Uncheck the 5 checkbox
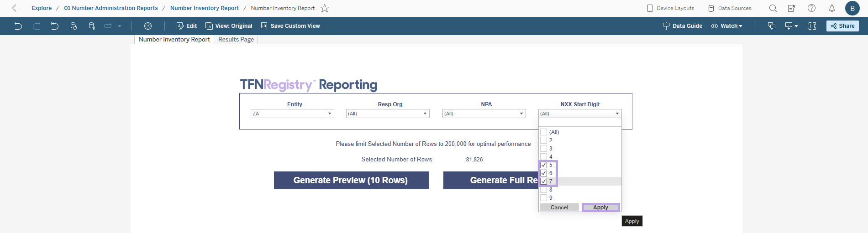 tap(543, 165)
